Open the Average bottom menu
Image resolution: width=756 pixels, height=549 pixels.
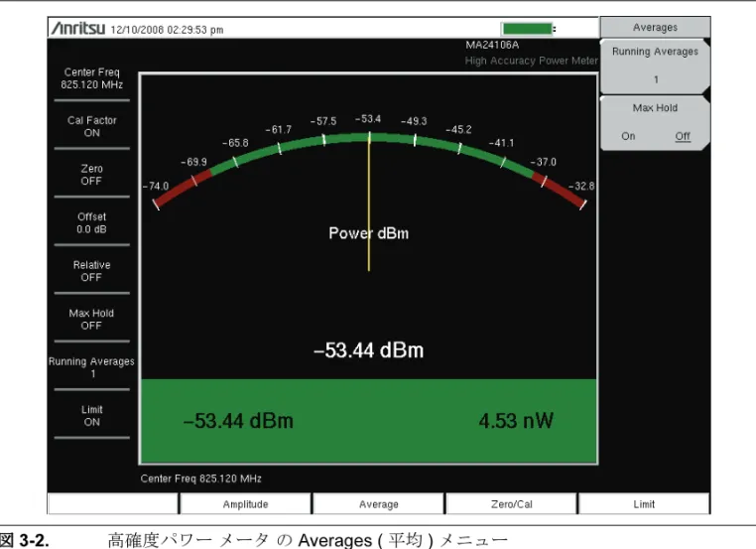(x=378, y=504)
